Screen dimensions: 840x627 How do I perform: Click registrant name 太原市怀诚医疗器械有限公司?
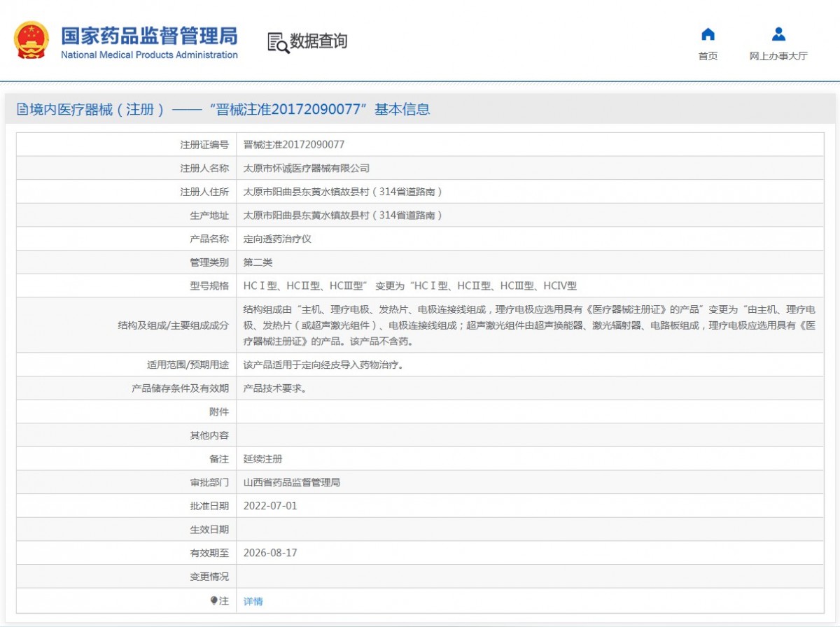point(306,168)
